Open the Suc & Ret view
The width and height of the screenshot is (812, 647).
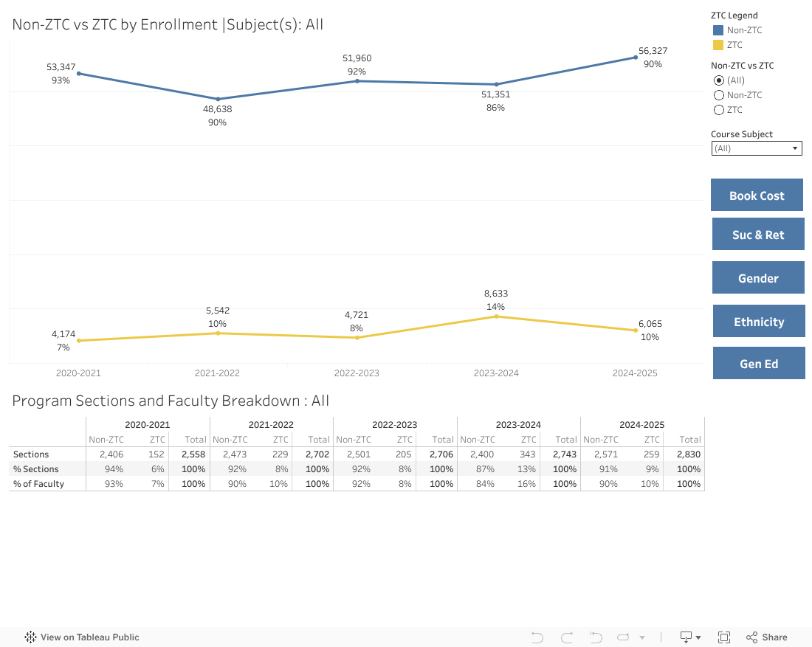(x=758, y=234)
